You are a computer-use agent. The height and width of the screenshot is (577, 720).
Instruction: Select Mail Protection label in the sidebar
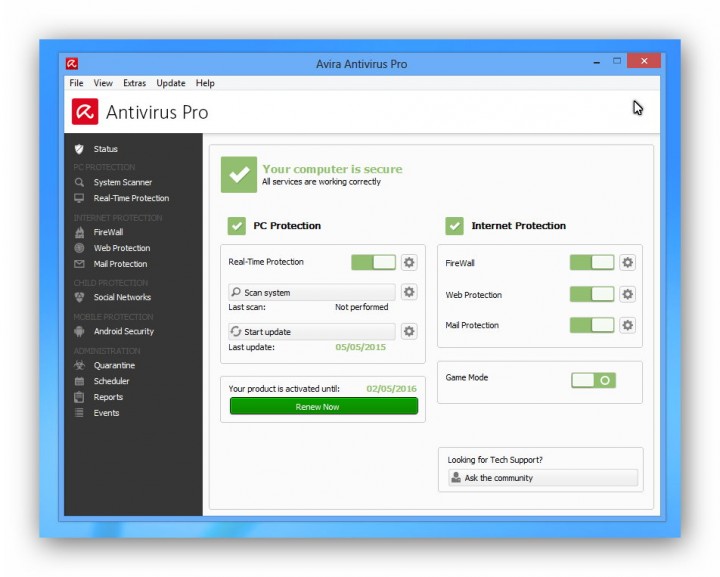point(120,264)
